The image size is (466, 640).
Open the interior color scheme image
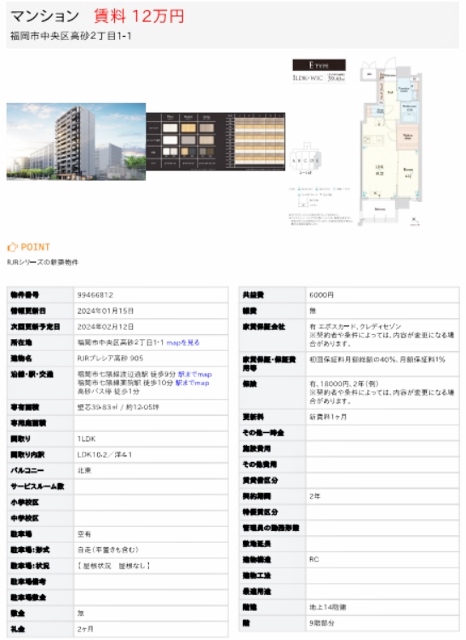216,141
